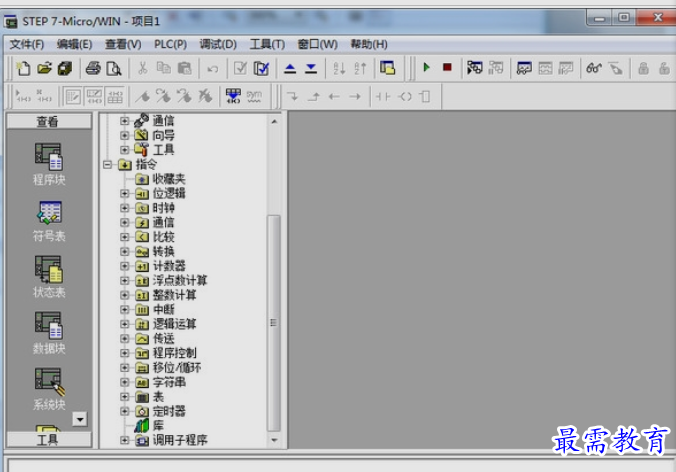Open the 查看(V) menu
Viewport: 676px width, 472px height.
tap(123, 44)
